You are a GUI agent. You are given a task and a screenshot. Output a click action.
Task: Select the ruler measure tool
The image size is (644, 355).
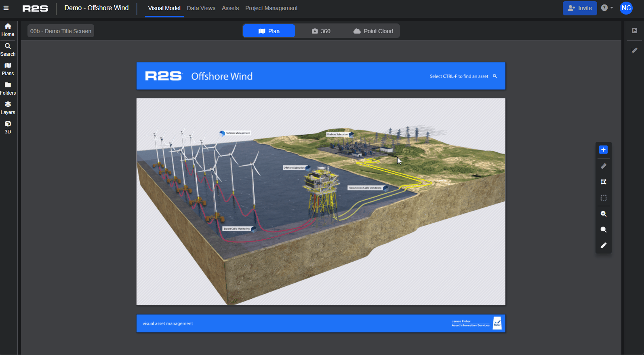pos(603,166)
